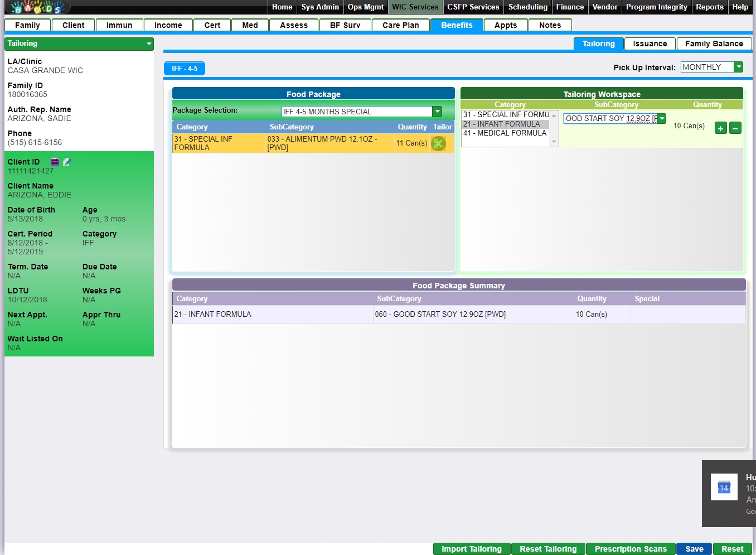This screenshot has height=555, width=756.
Task: Click the Prescription Scans button
Action: tap(630, 549)
